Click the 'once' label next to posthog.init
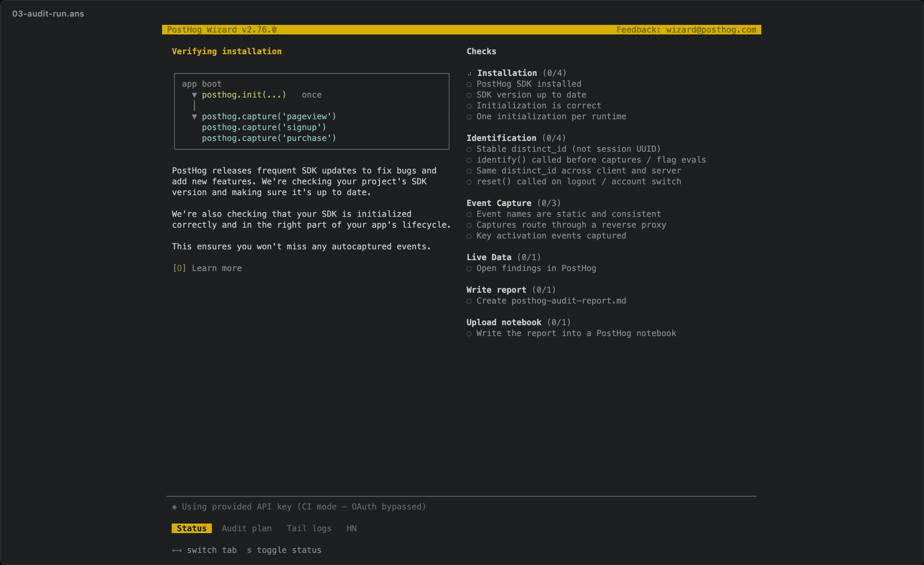The image size is (924, 565). (x=312, y=95)
